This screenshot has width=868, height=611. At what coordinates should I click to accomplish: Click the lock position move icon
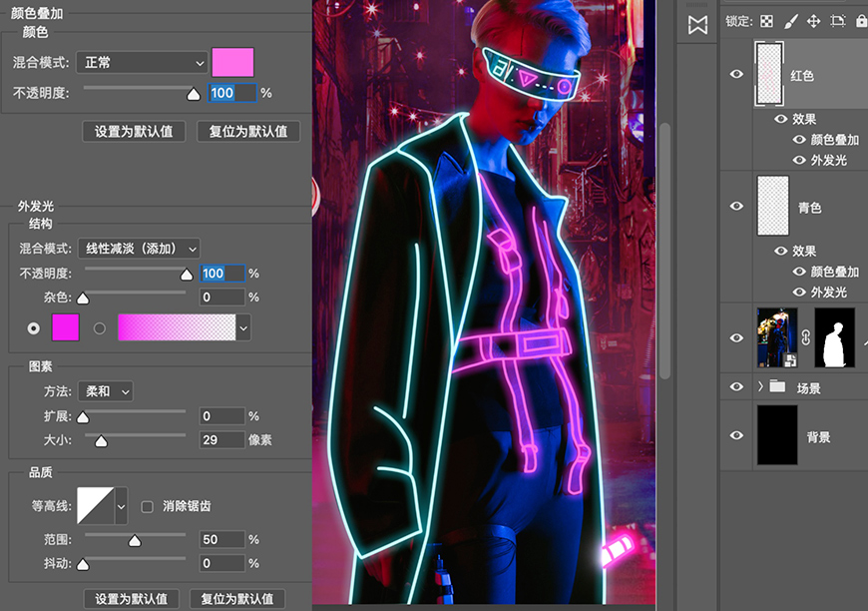point(815,20)
